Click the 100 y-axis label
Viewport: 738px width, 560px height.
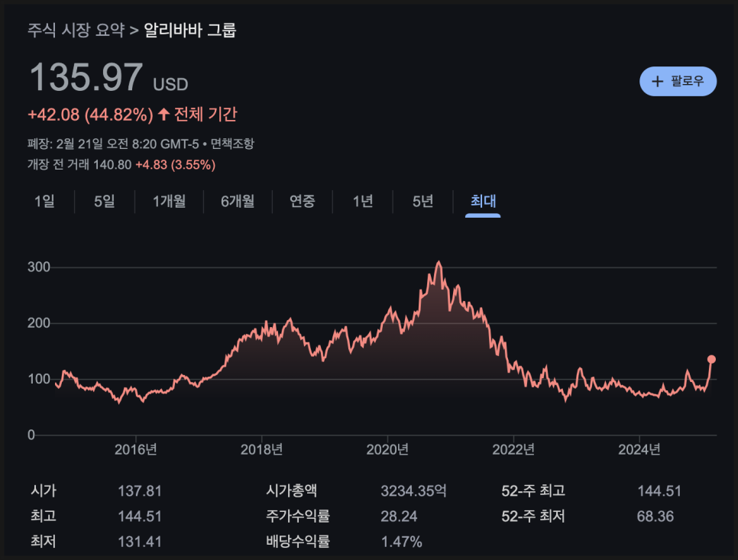point(39,379)
